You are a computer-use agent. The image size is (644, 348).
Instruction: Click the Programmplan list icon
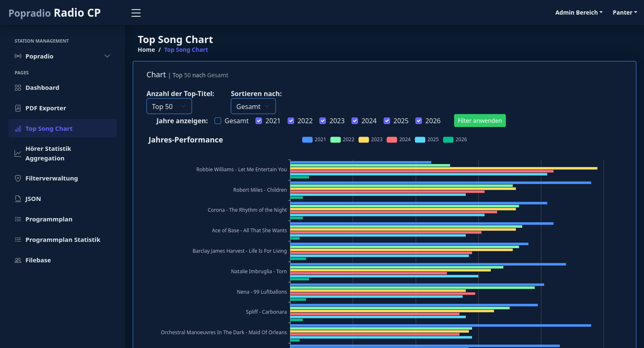coord(18,219)
